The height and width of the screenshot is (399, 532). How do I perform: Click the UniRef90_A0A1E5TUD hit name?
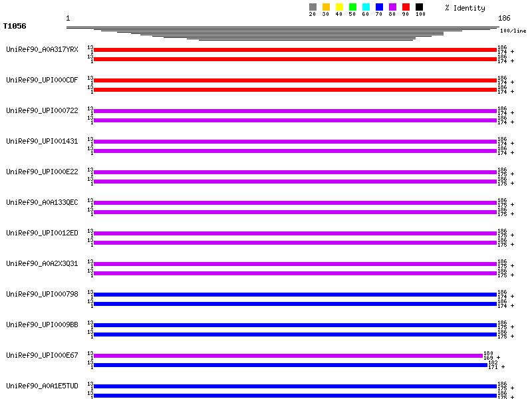(42, 386)
